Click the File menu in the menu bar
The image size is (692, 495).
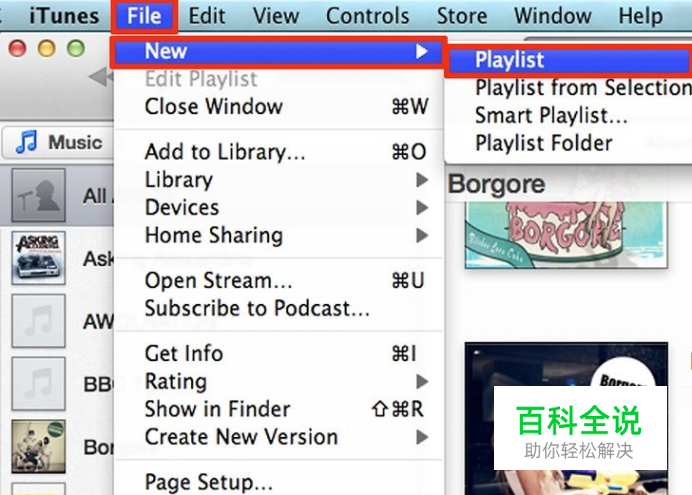(x=144, y=16)
